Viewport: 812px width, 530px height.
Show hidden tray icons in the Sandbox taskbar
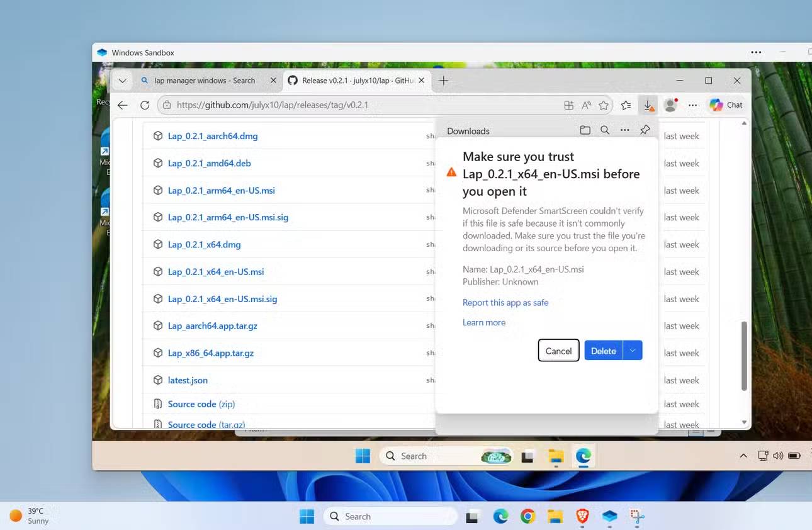click(743, 456)
